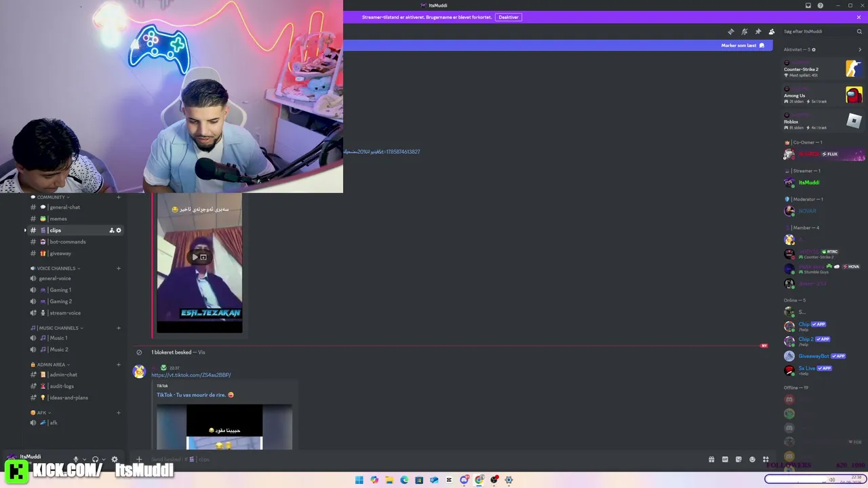Expand the Aktivitet section arrow
868x488 pixels.
tap(860, 49)
